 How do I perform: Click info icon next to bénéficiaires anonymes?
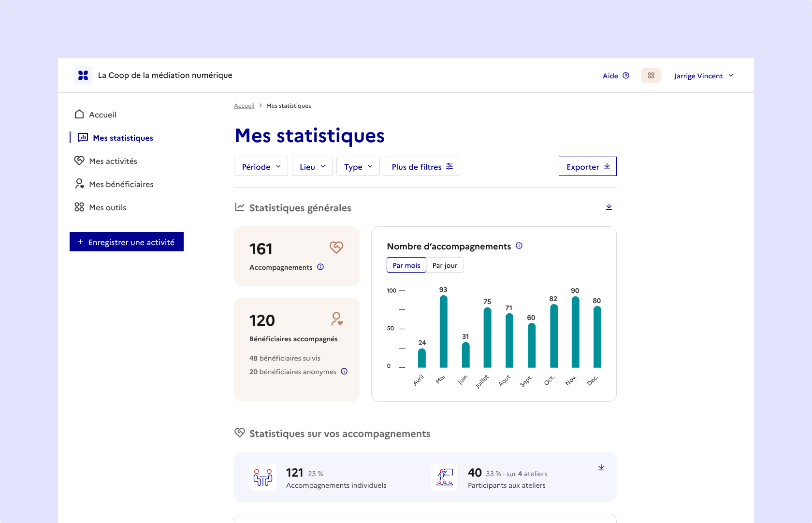pyautogui.click(x=344, y=372)
